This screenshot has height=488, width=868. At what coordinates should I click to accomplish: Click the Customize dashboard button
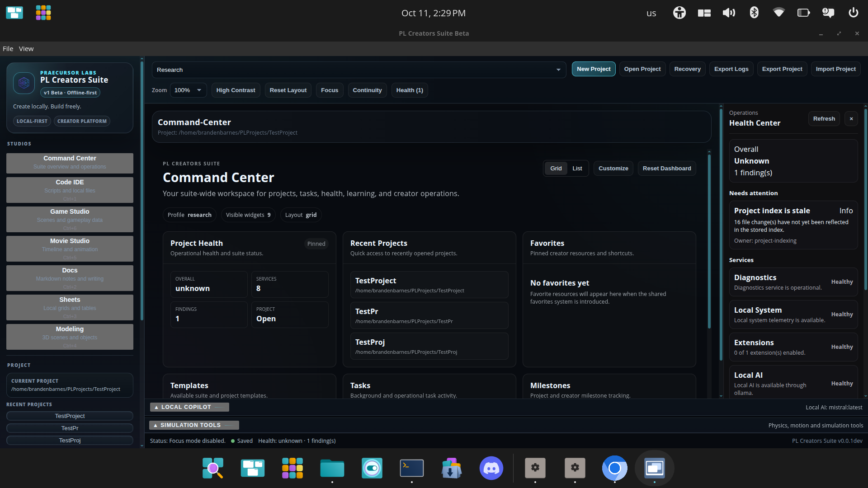click(x=613, y=169)
